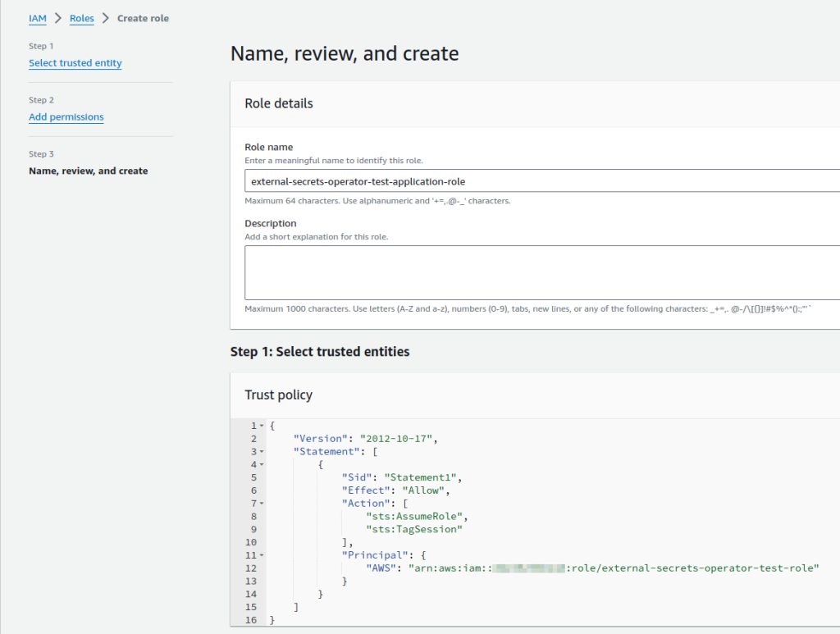Open the Add permissions step link
The height and width of the screenshot is (634, 840).
tap(66, 116)
